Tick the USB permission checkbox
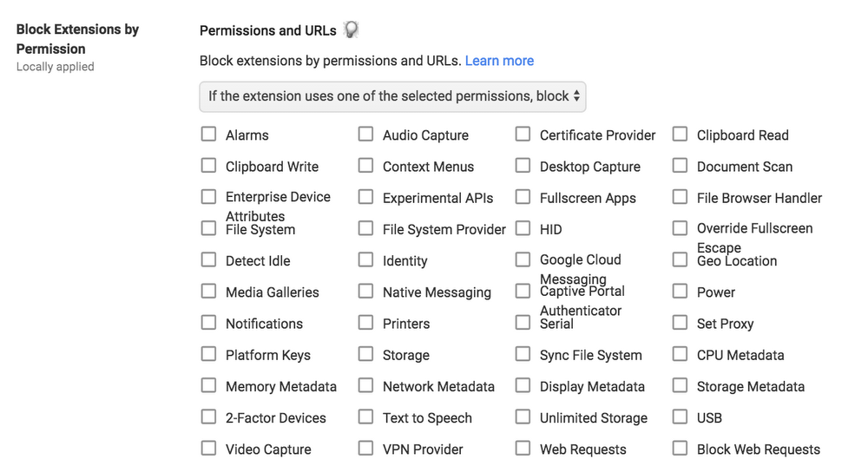 point(680,417)
